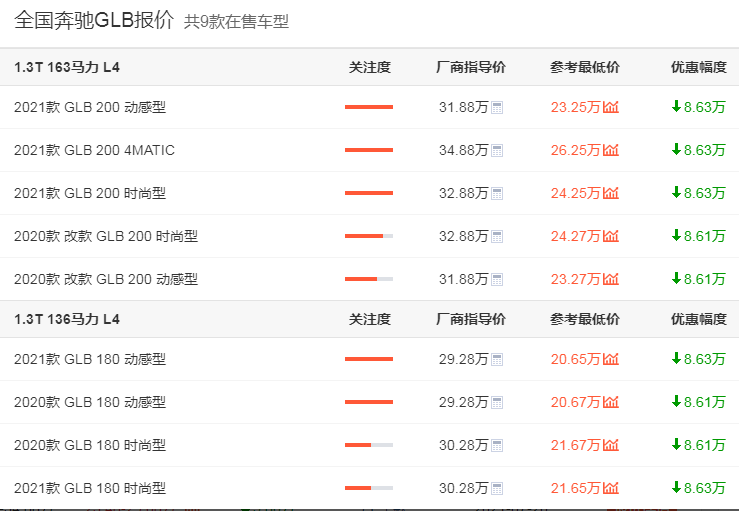Click attention bar for 2020款 改款 GLB 200 时尚型
Image resolution: width=739 pixels, height=511 pixels.
pyautogui.click(x=369, y=236)
